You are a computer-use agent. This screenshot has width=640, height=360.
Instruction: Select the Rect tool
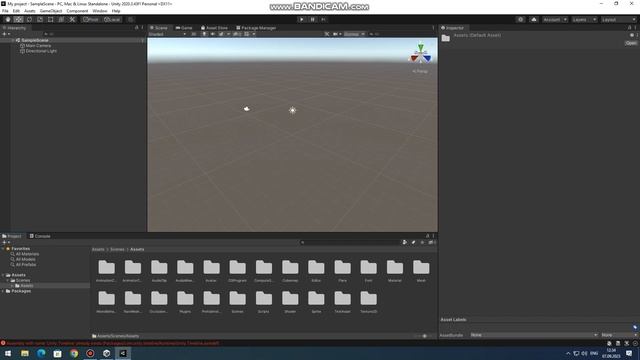click(x=50, y=19)
